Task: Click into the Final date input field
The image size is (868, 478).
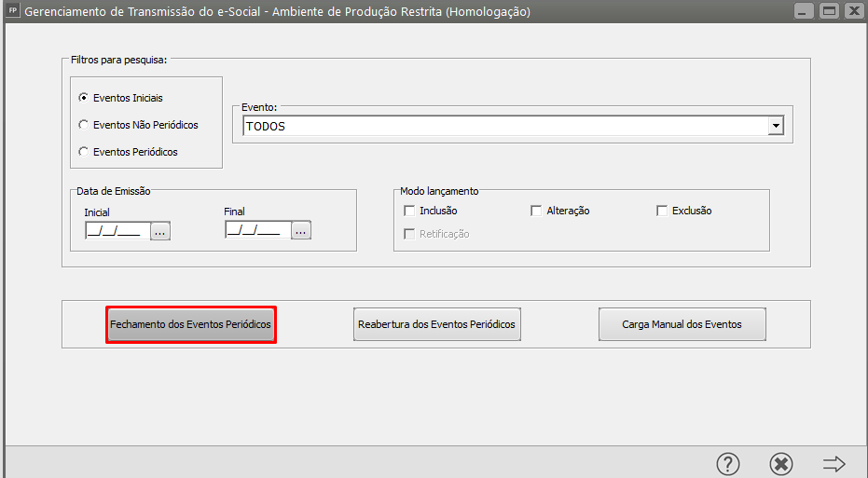Action: pos(255,230)
